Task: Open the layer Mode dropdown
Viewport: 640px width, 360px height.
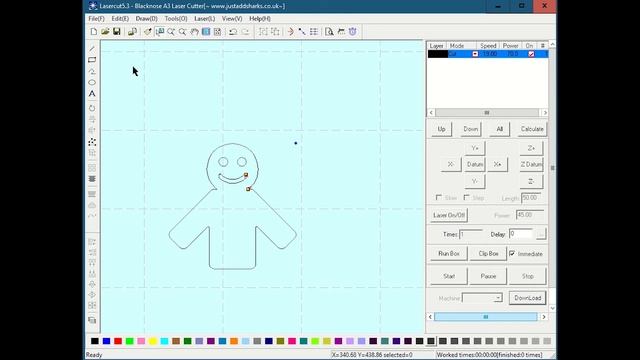Action: click(475, 54)
